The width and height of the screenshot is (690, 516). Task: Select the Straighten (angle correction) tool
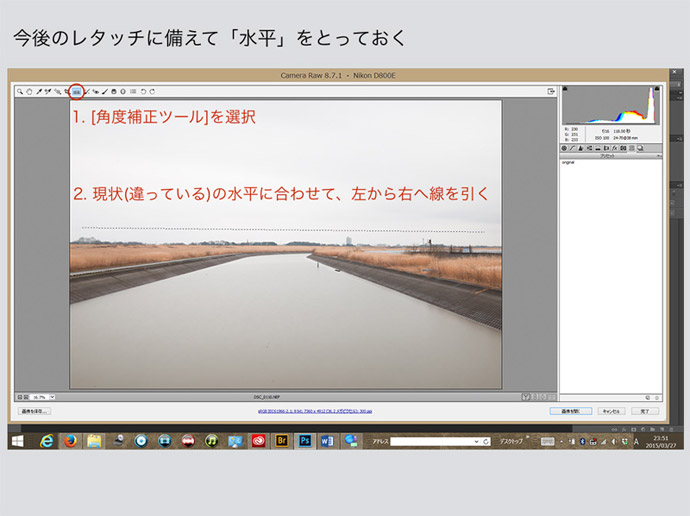click(x=77, y=91)
